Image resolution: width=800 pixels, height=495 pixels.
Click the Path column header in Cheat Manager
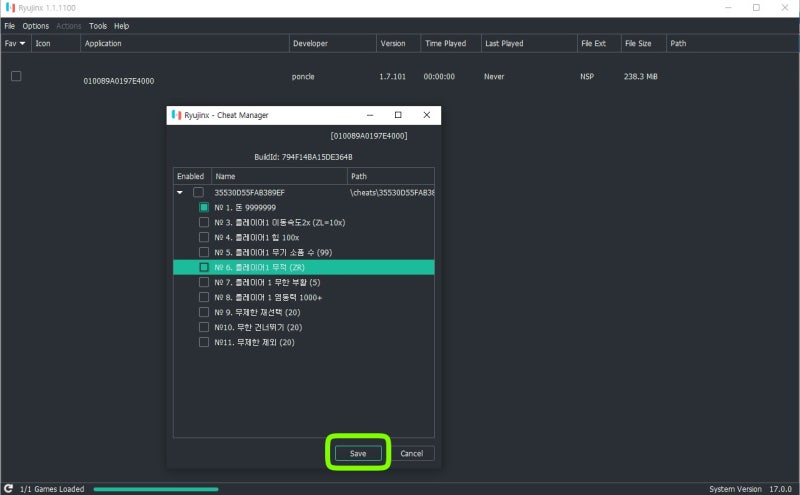[x=391, y=176]
